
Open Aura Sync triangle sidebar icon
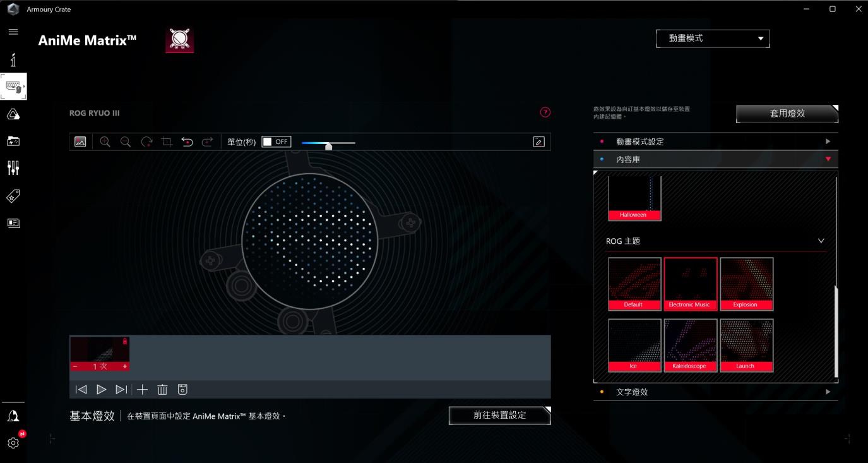pos(13,114)
